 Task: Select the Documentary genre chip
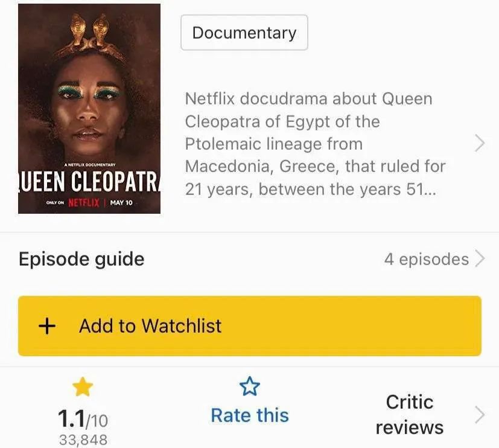[244, 33]
